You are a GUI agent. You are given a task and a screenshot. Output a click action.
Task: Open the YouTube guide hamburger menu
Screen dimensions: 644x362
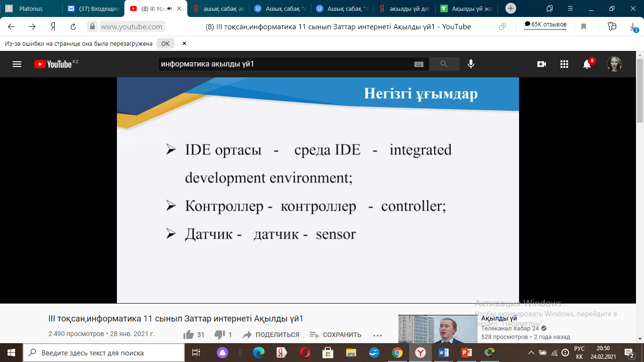point(17,64)
